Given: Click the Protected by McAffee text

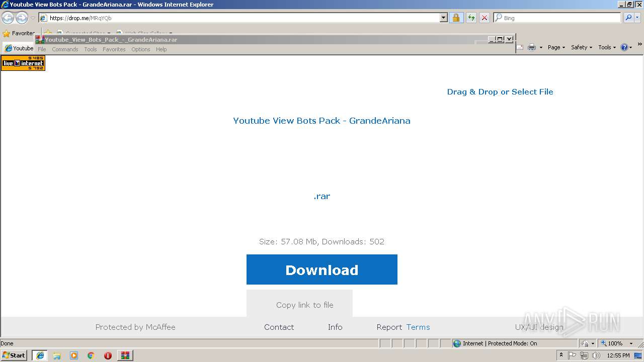Looking at the screenshot, I should point(135,327).
